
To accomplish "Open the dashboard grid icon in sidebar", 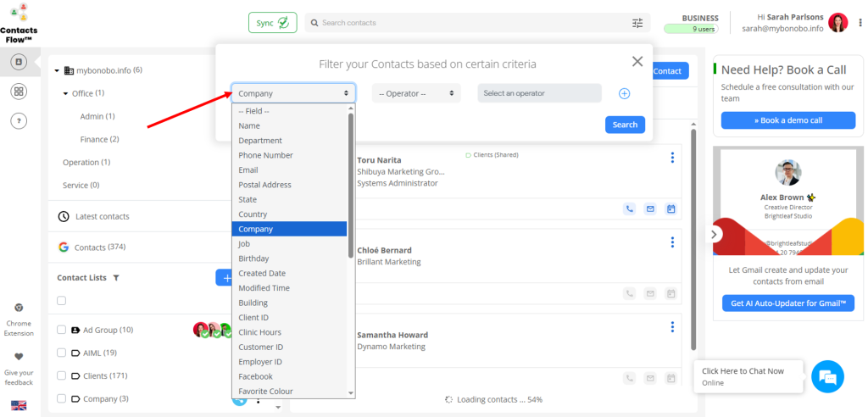I will 19,92.
